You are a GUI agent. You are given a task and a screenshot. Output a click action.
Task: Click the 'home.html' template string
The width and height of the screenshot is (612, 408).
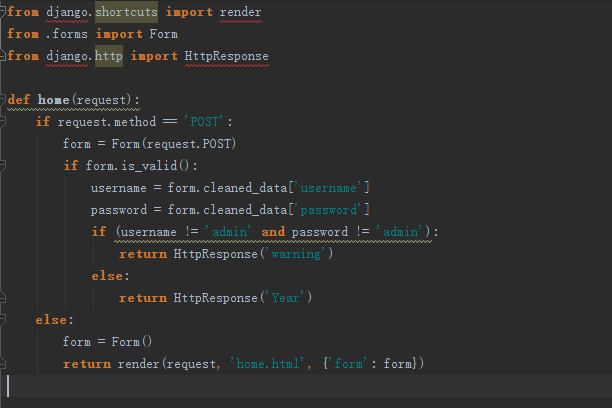[267, 363]
